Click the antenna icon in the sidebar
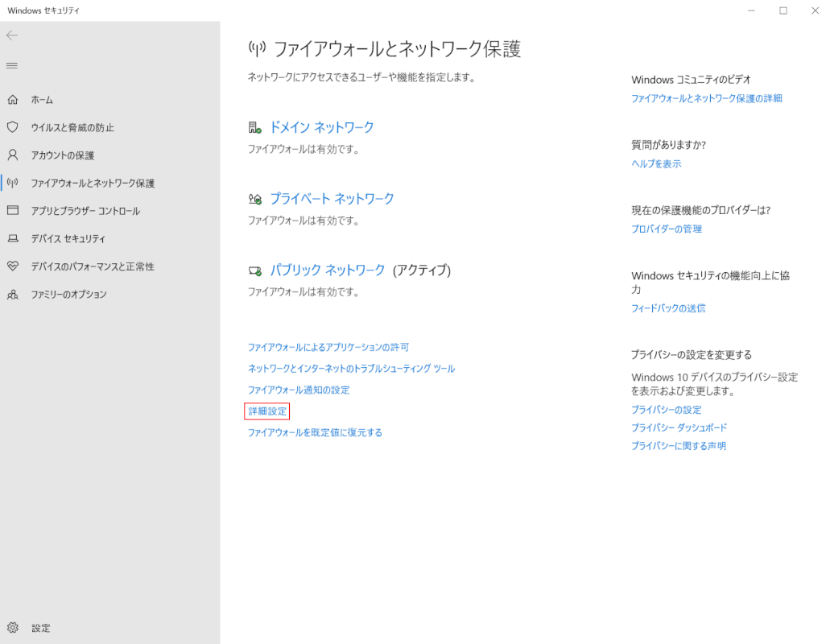This screenshot has width=830, height=644. pos(13,183)
